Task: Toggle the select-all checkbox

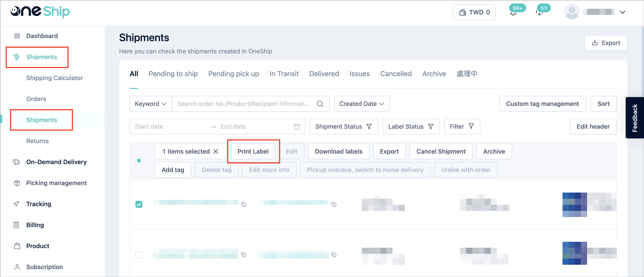Action: 139,160
